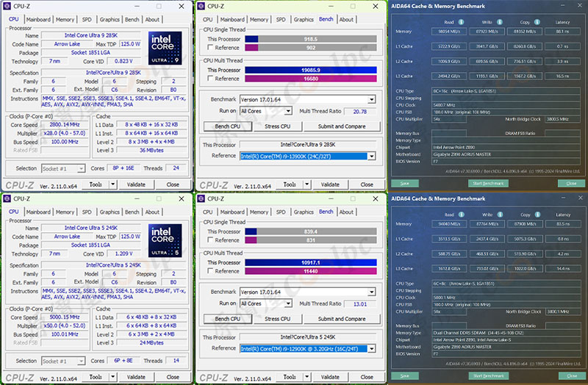Click the 19085.9 multi-thread score bar
Viewport: 588px width, 385px height.
pos(311,70)
